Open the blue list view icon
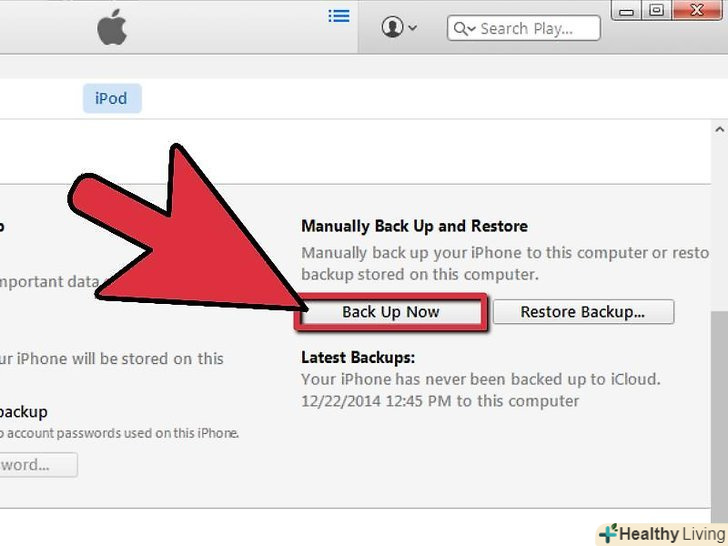This screenshot has height=546, width=728. click(x=339, y=16)
